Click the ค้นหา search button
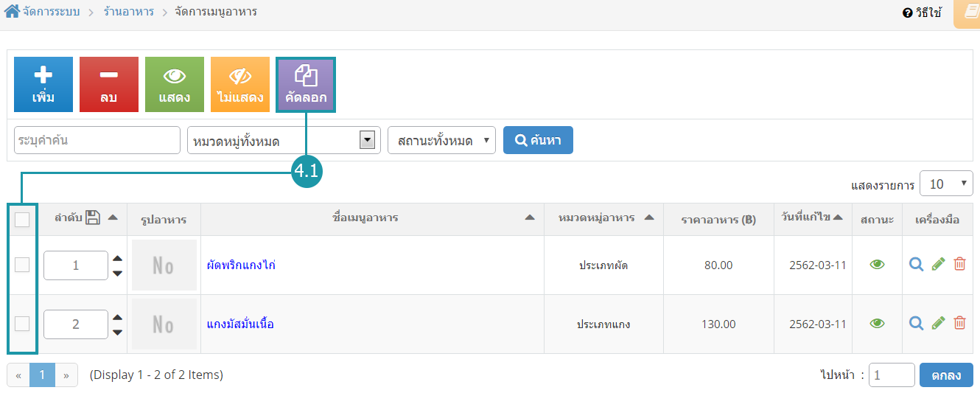980x393 pixels. click(x=538, y=140)
